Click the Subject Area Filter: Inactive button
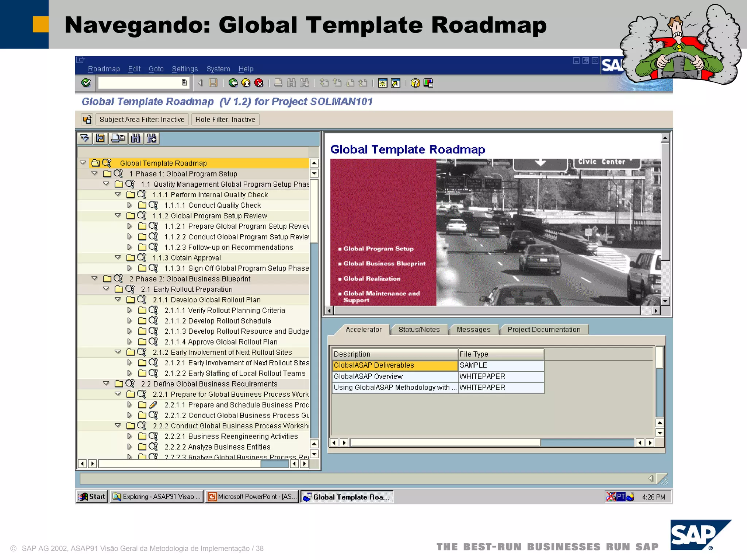This screenshot has height=560, width=747. (x=142, y=120)
